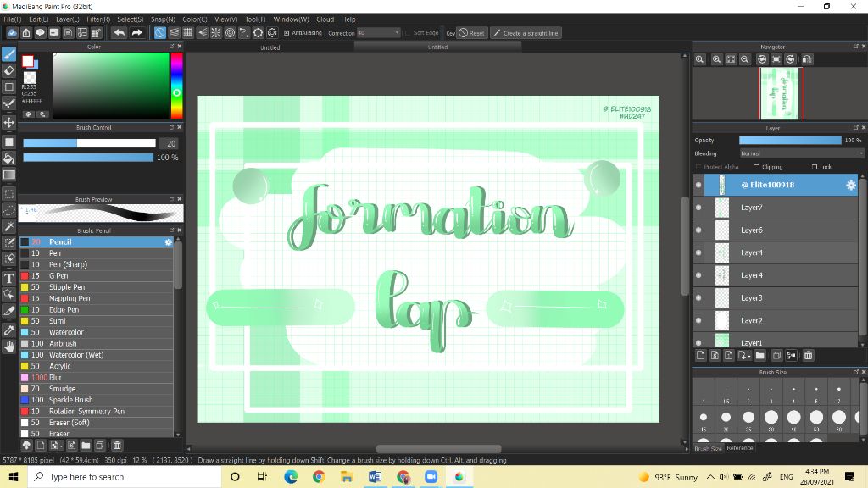The image size is (868, 488).
Task: Click the Reset key button
Action: (471, 33)
